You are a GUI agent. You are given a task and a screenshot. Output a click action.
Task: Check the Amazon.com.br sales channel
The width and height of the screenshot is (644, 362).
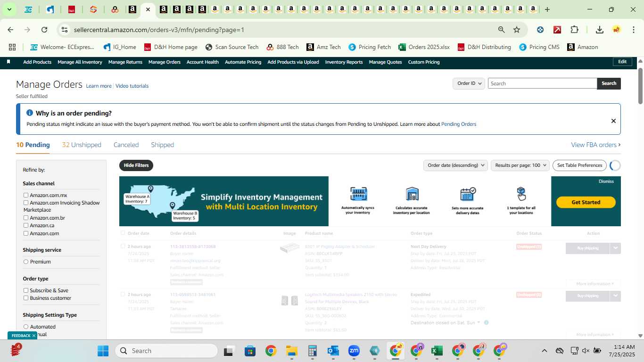[26, 218]
